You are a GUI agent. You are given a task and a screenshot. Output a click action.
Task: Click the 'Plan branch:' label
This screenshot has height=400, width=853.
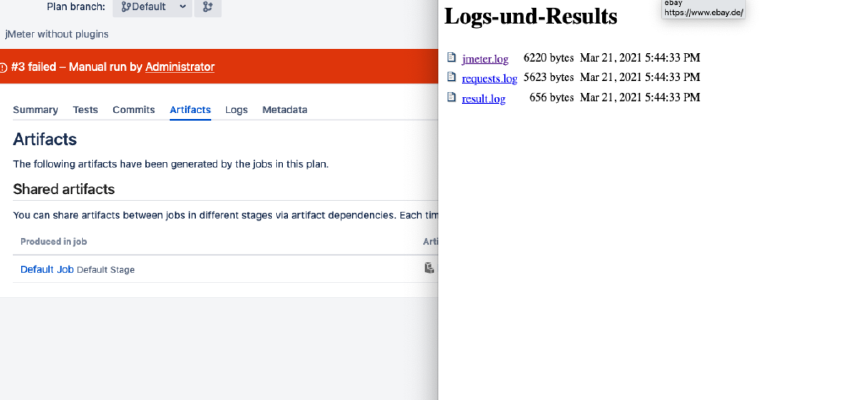click(x=76, y=7)
